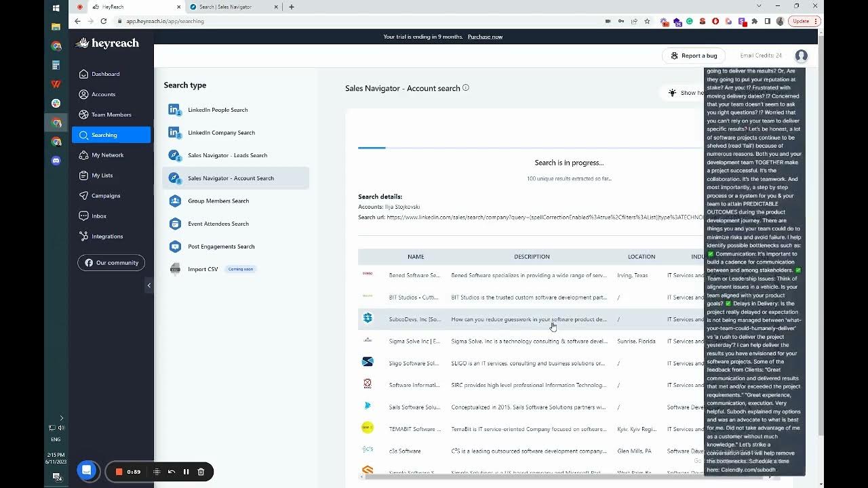Select Post Engagements Search icon
The width and height of the screenshot is (868, 488).
tap(175, 247)
